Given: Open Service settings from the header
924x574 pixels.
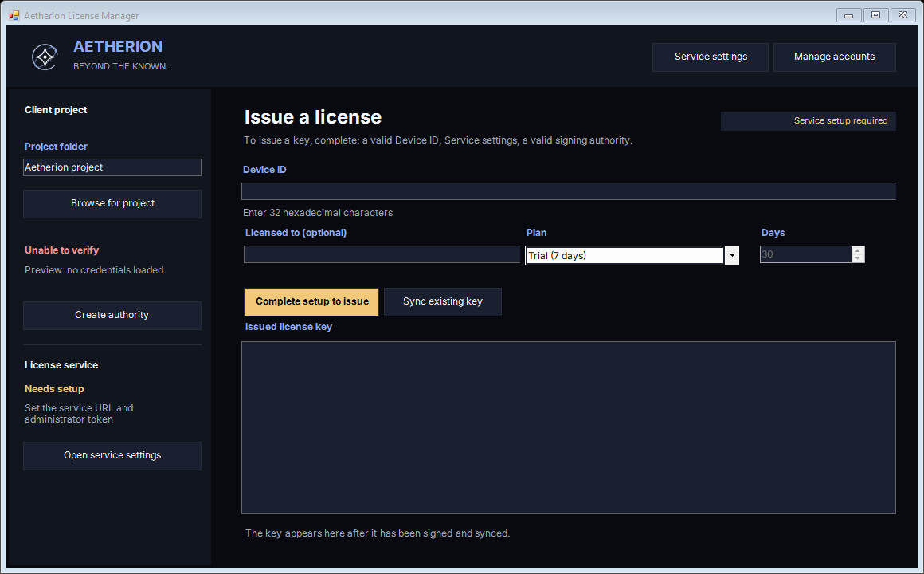Looking at the screenshot, I should [710, 57].
